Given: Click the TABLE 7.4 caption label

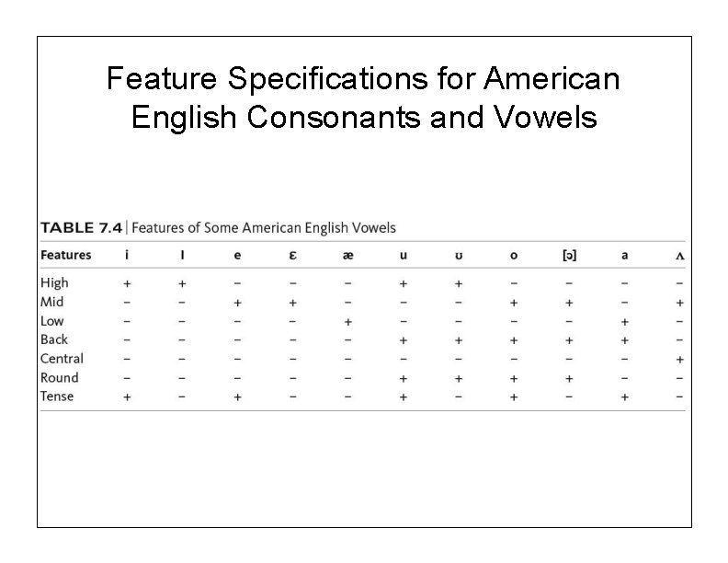Looking at the screenshot, I should pyautogui.click(x=78, y=227).
